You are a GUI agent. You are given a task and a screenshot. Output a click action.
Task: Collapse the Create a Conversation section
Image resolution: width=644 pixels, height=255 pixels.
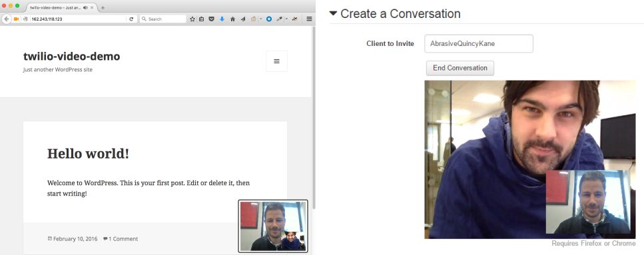click(333, 13)
